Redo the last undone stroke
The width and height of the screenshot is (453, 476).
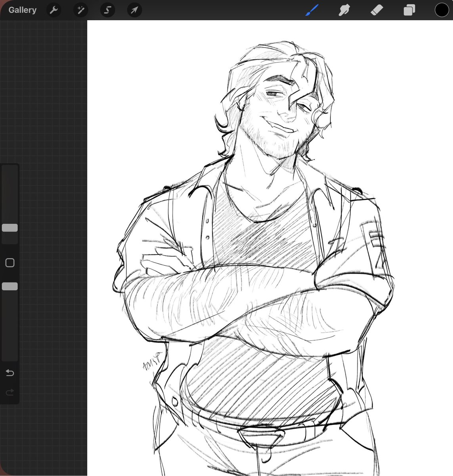[x=10, y=392]
